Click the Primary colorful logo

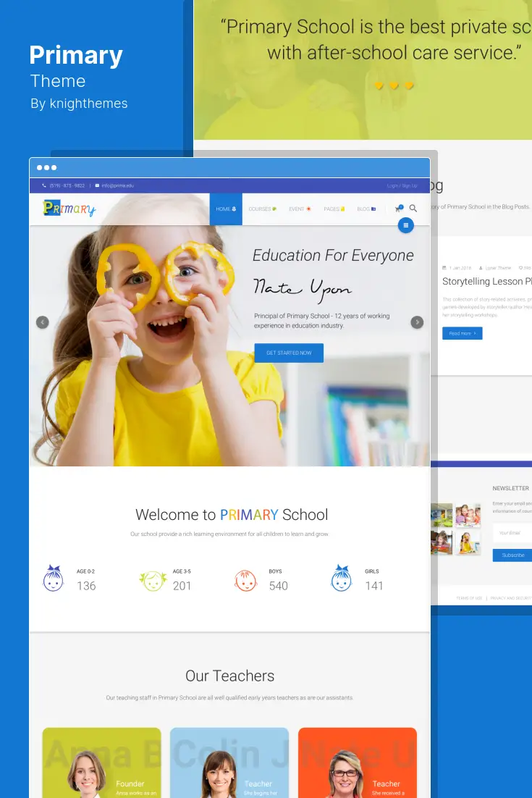point(69,208)
